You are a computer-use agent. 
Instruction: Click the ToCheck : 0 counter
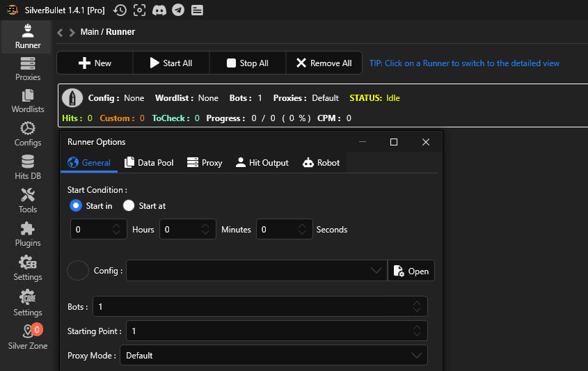[x=175, y=118]
